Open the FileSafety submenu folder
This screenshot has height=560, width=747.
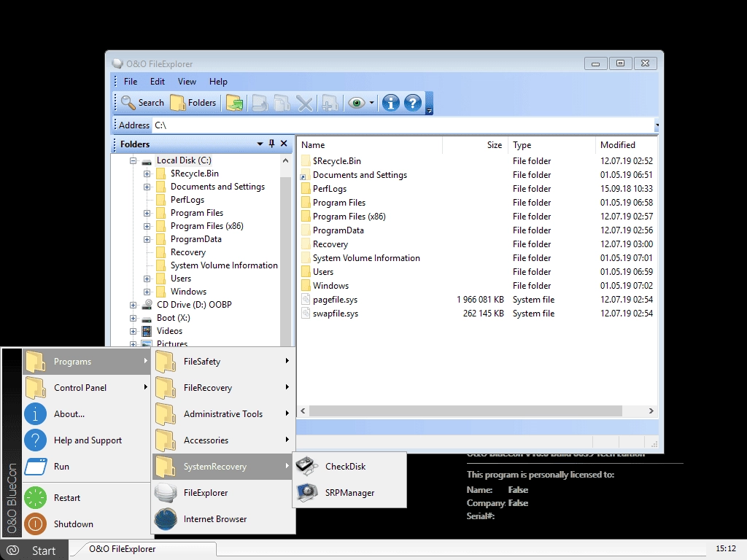tap(222, 362)
